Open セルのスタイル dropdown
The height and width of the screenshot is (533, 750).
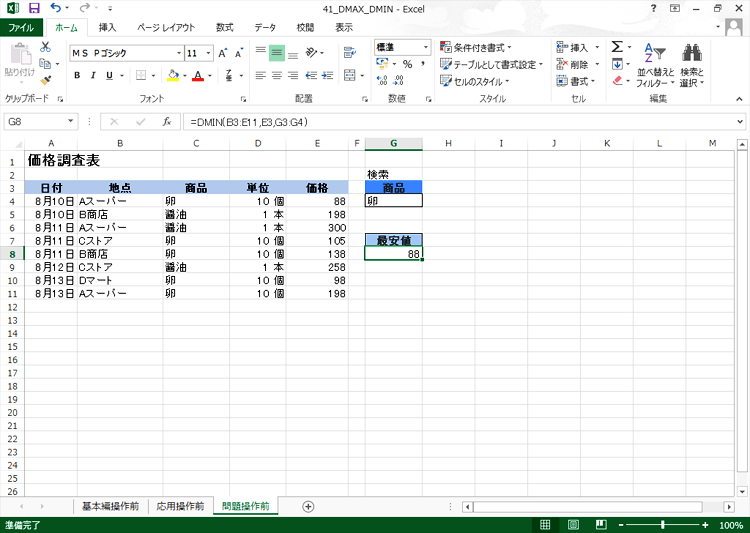point(475,81)
